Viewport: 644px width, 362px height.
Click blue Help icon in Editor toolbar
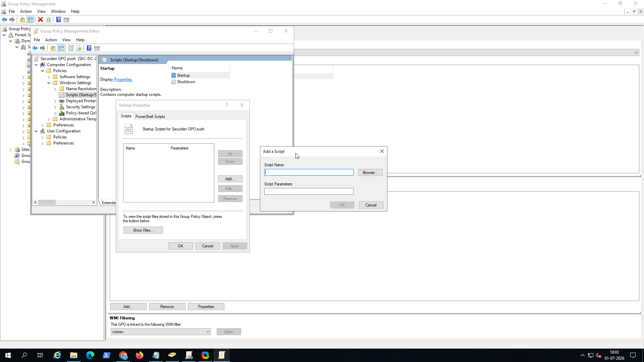[89, 48]
